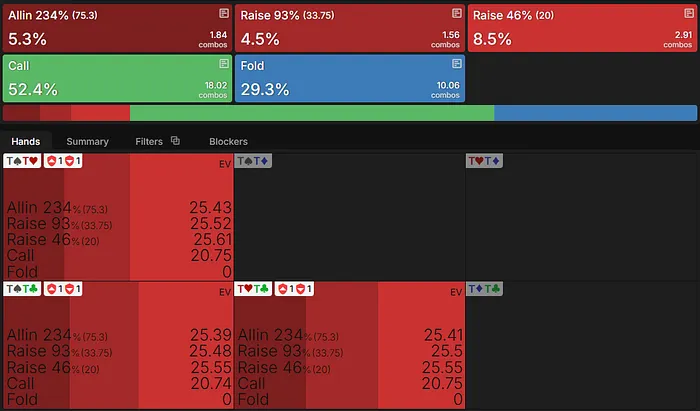This screenshot has width=700, height=411.
Task: Select the Call 52.4% action card
Action: [x=117, y=79]
